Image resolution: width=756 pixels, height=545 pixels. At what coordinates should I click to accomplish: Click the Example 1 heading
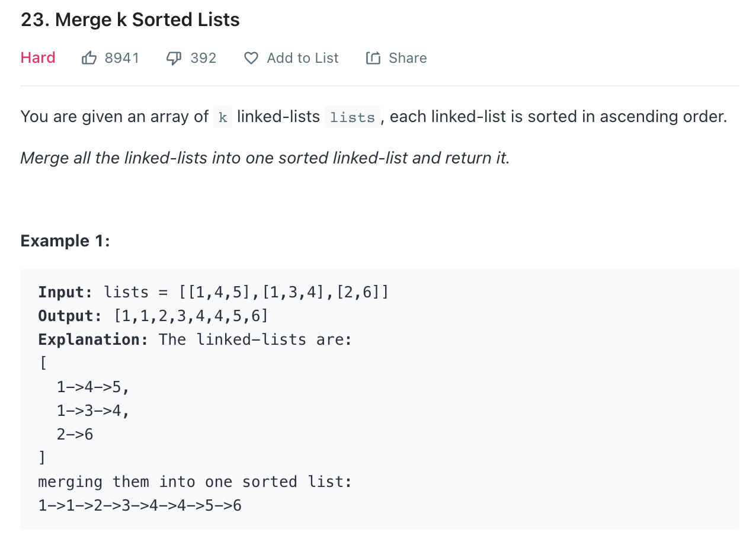(65, 241)
